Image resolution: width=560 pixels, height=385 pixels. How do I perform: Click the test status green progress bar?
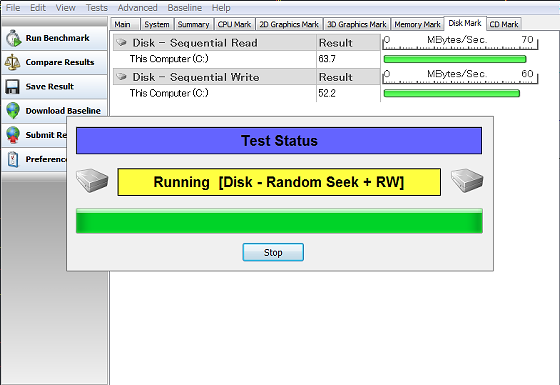pyautogui.click(x=279, y=221)
